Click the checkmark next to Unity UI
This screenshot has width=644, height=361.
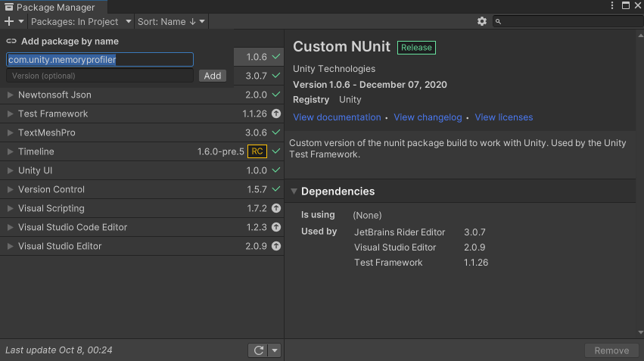click(276, 170)
